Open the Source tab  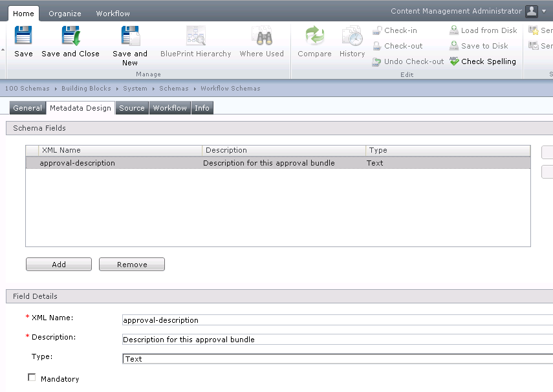[132, 108]
